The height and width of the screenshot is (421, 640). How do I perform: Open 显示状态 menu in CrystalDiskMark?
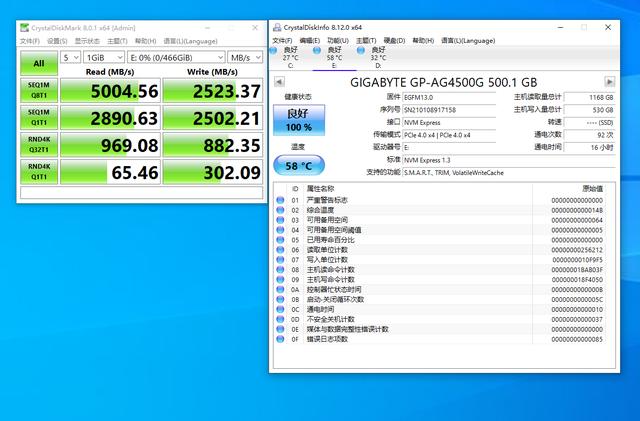click(87, 41)
